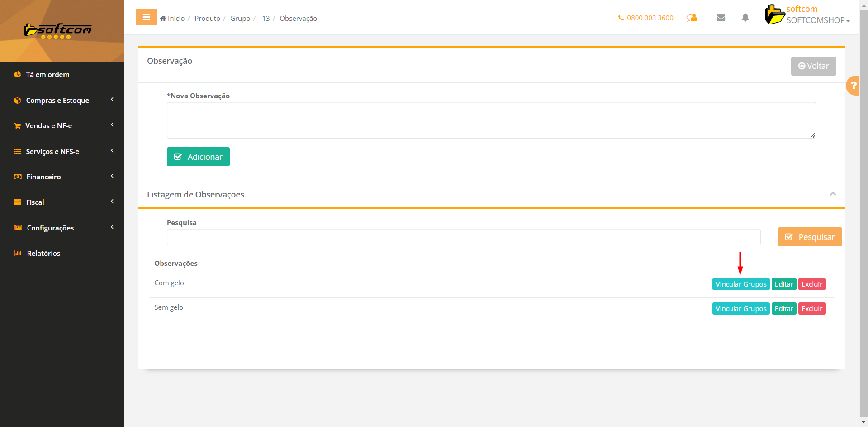Open the Relatórios sidebar item
The width and height of the screenshot is (868, 427).
tap(43, 254)
